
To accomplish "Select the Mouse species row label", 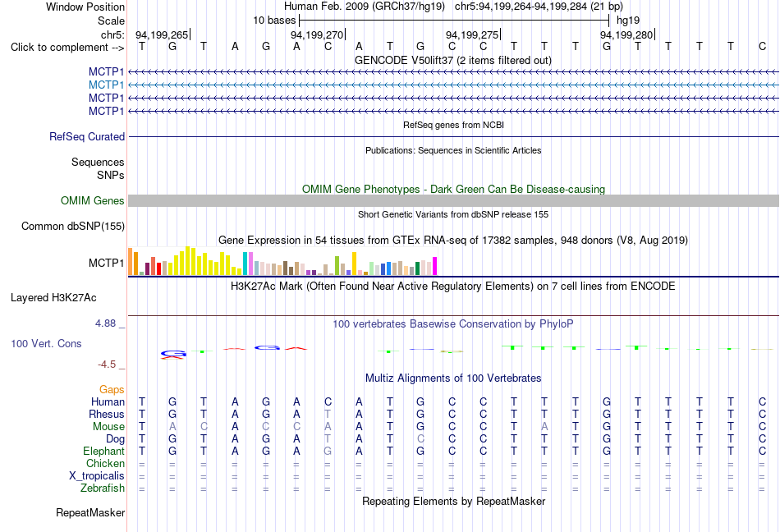I will coord(108,427).
